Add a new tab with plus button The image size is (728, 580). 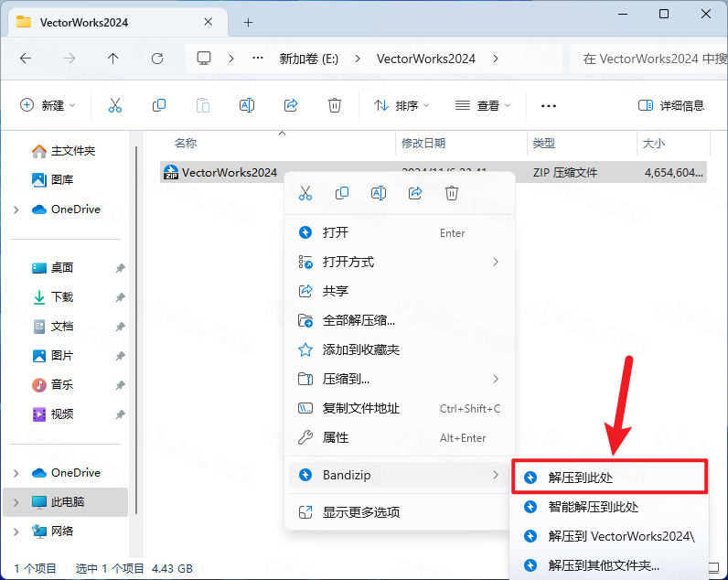coord(248,22)
